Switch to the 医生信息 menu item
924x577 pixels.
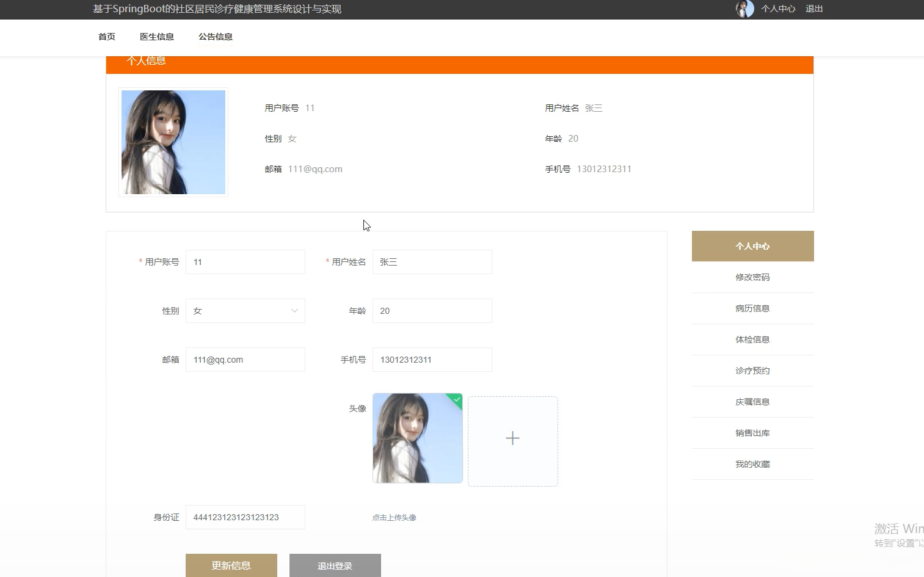(156, 37)
